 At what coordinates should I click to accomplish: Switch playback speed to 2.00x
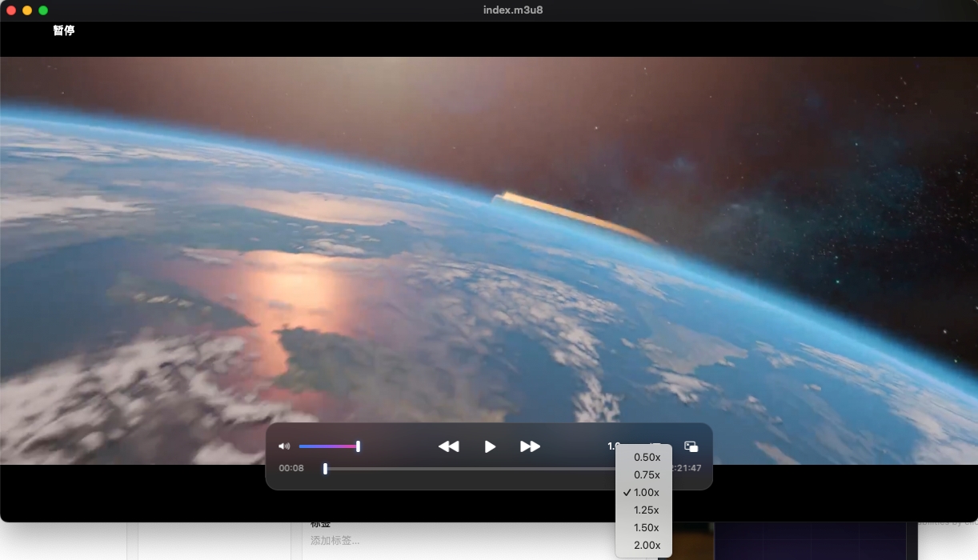coord(647,546)
